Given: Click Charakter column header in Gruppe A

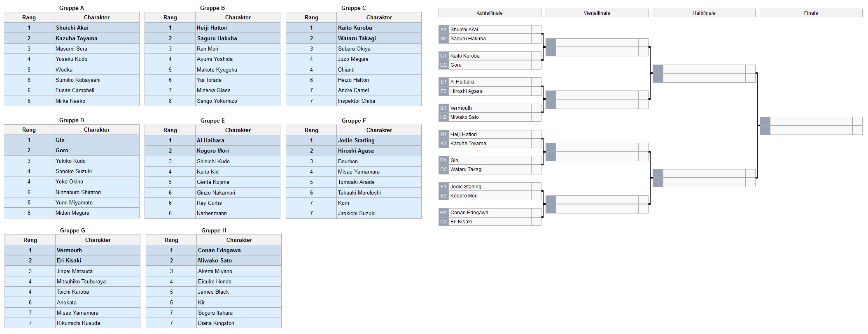Looking at the screenshot, I should coord(97,17).
